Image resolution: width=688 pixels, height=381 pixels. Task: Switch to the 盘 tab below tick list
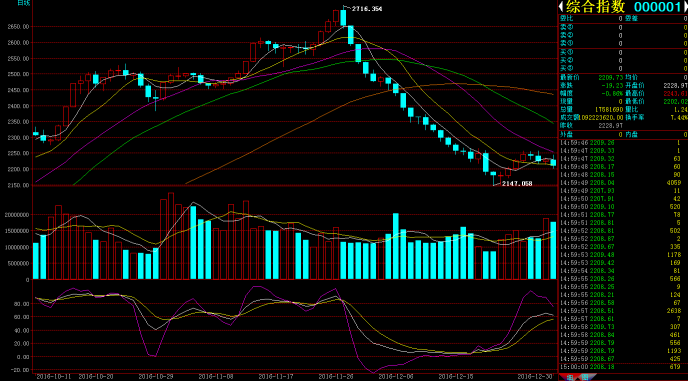585,377
